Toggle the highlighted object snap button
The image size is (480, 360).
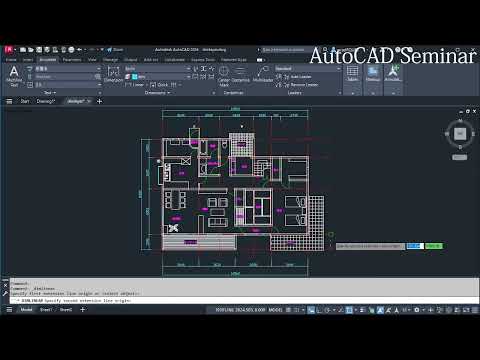pyautogui.click(x=349, y=310)
